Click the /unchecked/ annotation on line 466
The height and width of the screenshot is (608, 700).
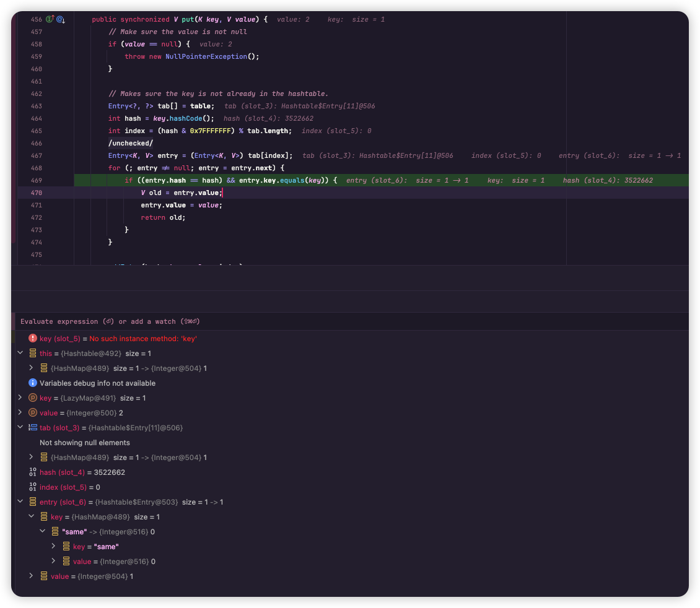pos(130,143)
